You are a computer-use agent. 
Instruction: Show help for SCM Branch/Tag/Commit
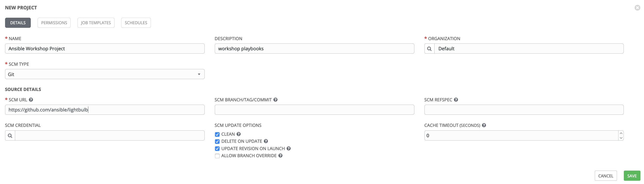(276, 100)
